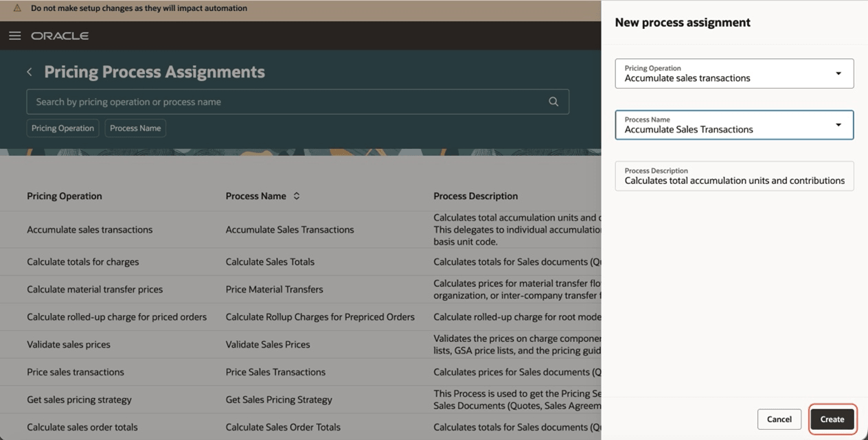Click 'Calculate Sales Totals' process name
Screen dimensions: 868x440
270,262
